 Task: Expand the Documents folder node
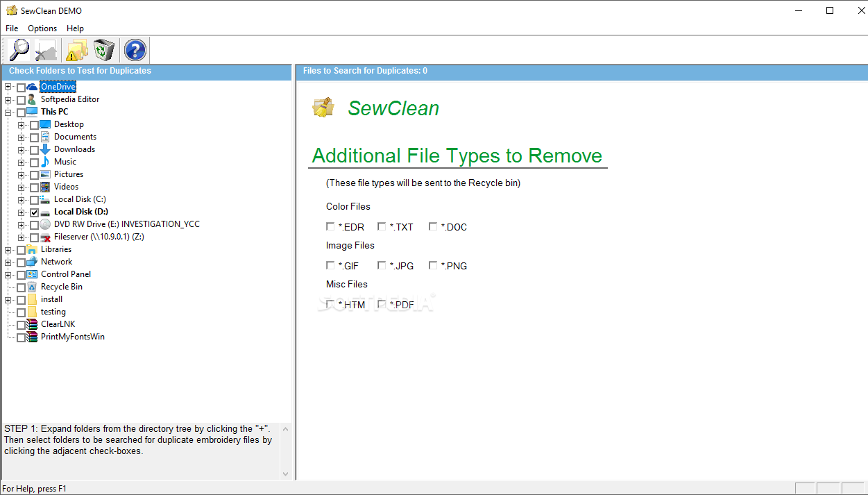pyautogui.click(x=22, y=137)
